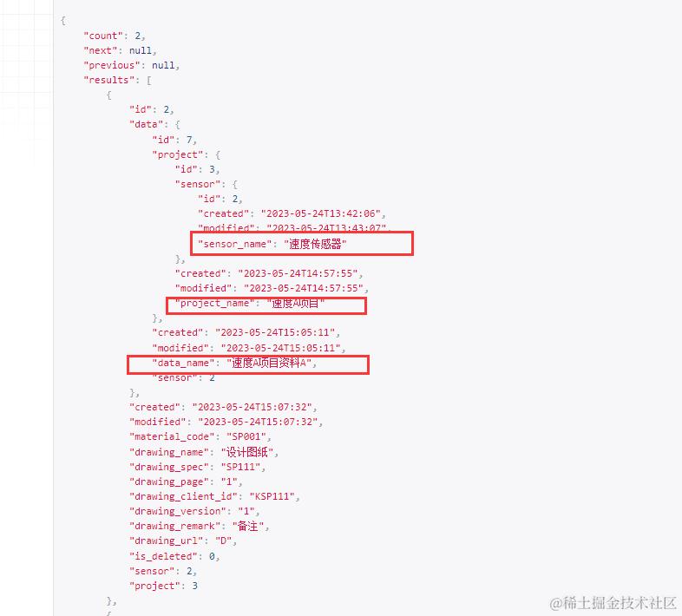Viewport: 682px width, 616px height.
Task: Select the value "速度A项目资料A"
Action: pos(269,363)
